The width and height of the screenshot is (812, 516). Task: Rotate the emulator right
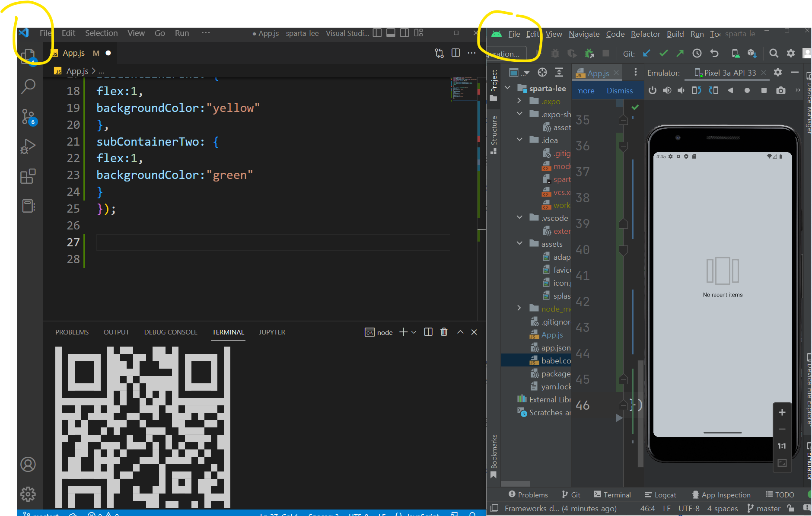coord(713,90)
